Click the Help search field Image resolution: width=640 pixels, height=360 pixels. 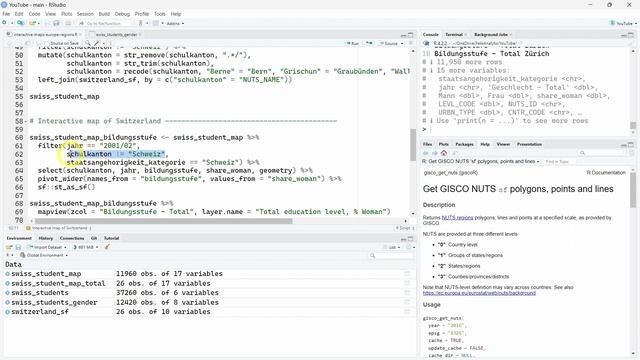click(603, 153)
